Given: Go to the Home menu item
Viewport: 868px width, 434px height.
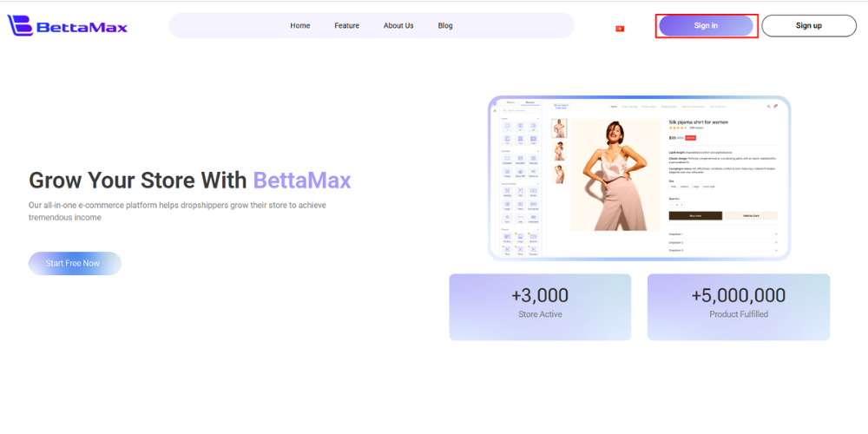Looking at the screenshot, I should (300, 26).
